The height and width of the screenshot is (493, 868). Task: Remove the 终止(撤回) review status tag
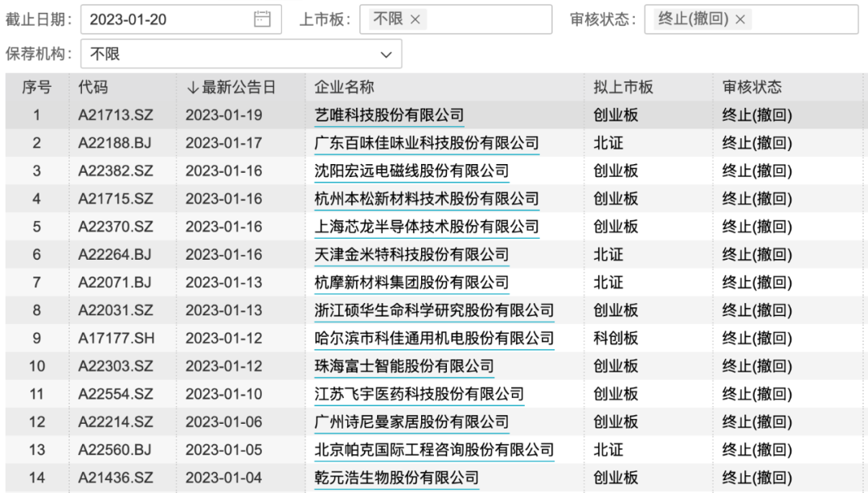740,19
